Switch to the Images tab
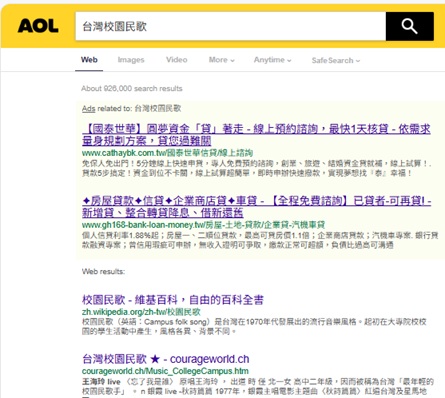The width and height of the screenshot is (445, 398). click(x=131, y=60)
